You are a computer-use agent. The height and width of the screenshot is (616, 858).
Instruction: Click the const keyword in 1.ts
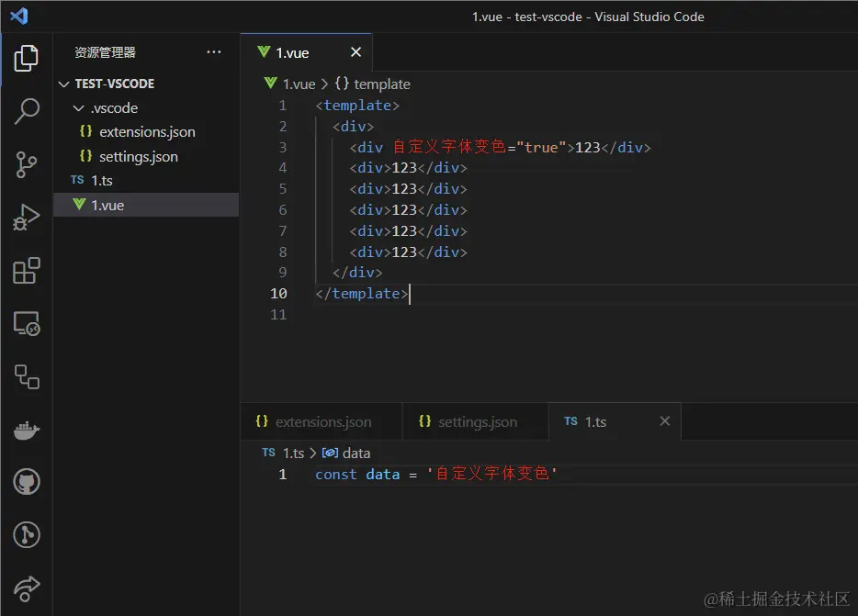(x=336, y=475)
